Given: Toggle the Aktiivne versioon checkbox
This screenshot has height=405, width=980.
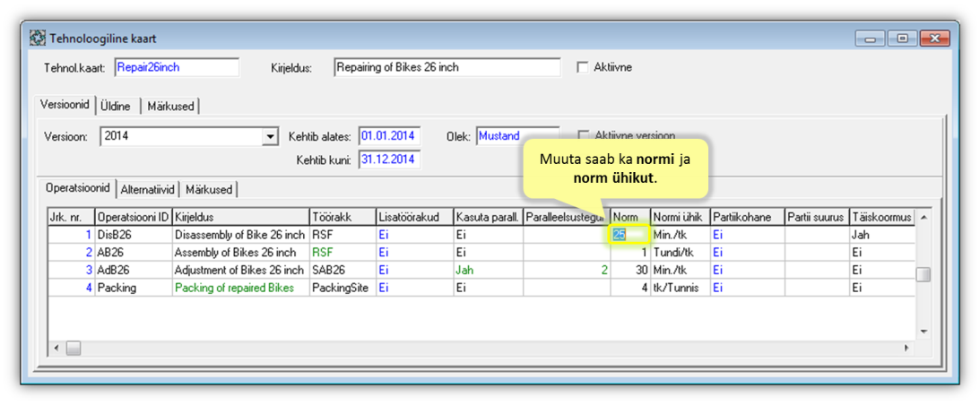Looking at the screenshot, I should click(x=583, y=135).
